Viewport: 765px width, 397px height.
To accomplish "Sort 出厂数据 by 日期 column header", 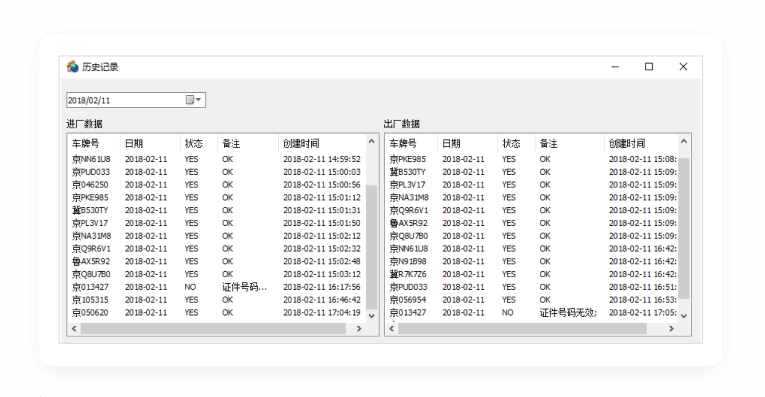I will tap(467, 143).
